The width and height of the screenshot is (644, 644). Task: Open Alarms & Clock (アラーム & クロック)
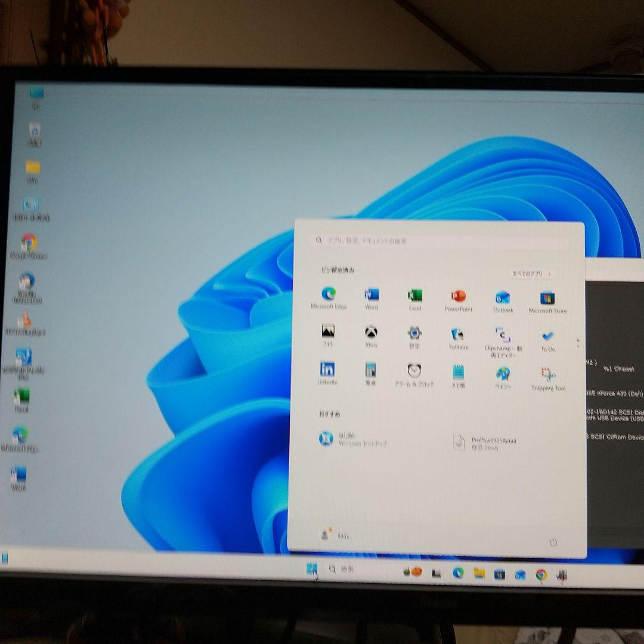click(414, 376)
